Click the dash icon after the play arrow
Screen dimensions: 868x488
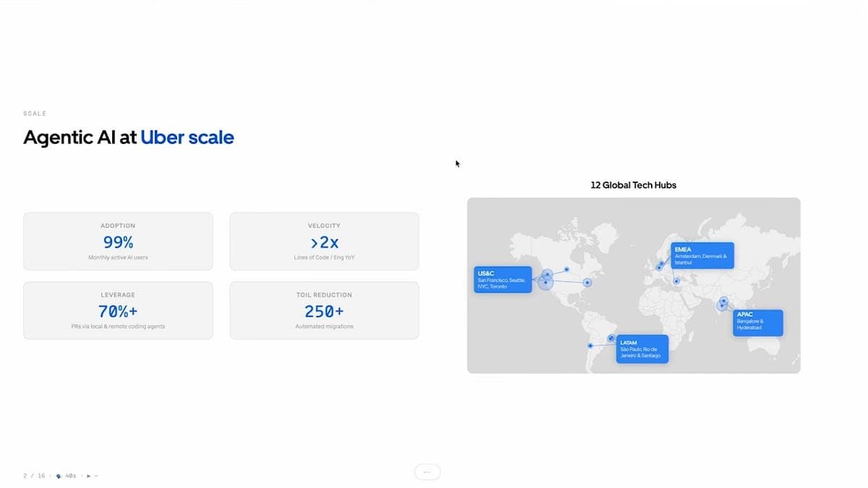(96, 476)
